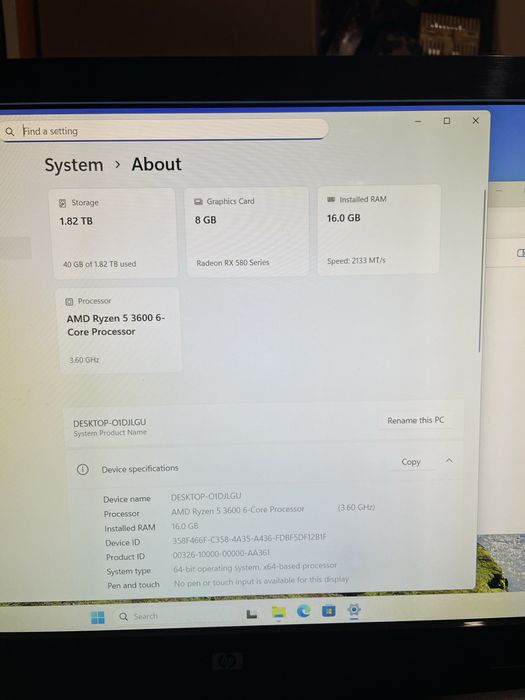Viewport: 525px width, 700px height.
Task: Click the Pen and touch value text
Action: (262, 580)
